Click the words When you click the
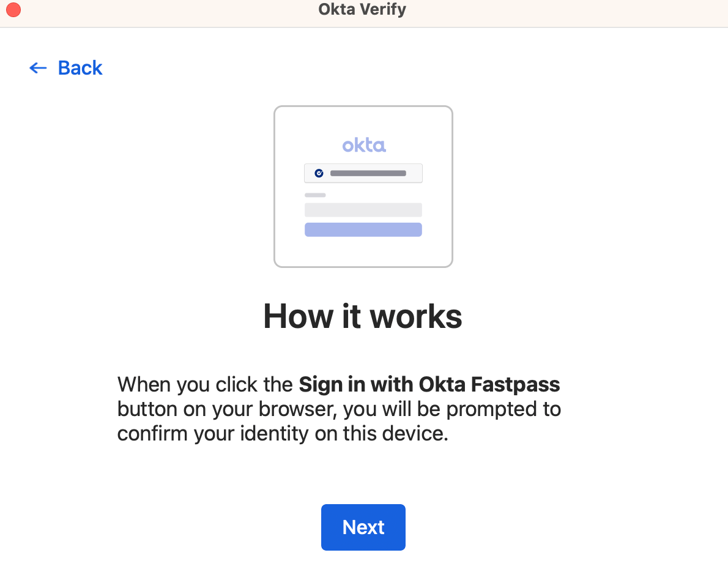728x580 pixels. pos(206,385)
